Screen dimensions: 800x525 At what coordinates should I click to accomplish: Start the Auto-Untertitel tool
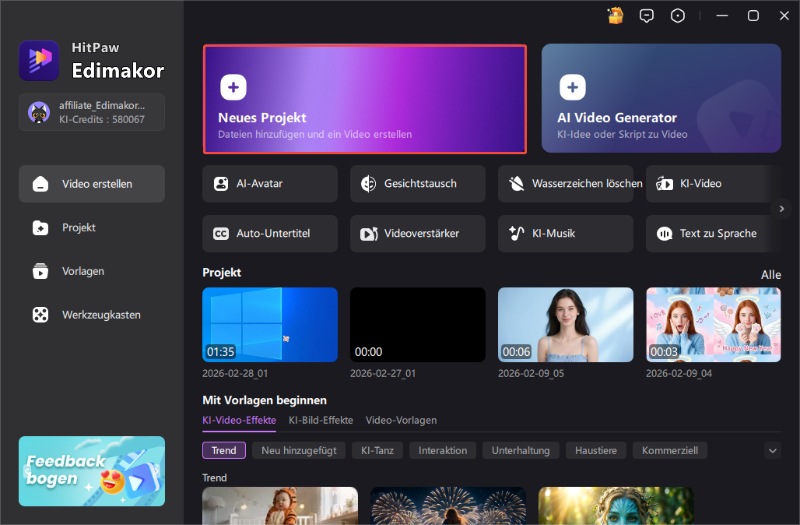270,234
